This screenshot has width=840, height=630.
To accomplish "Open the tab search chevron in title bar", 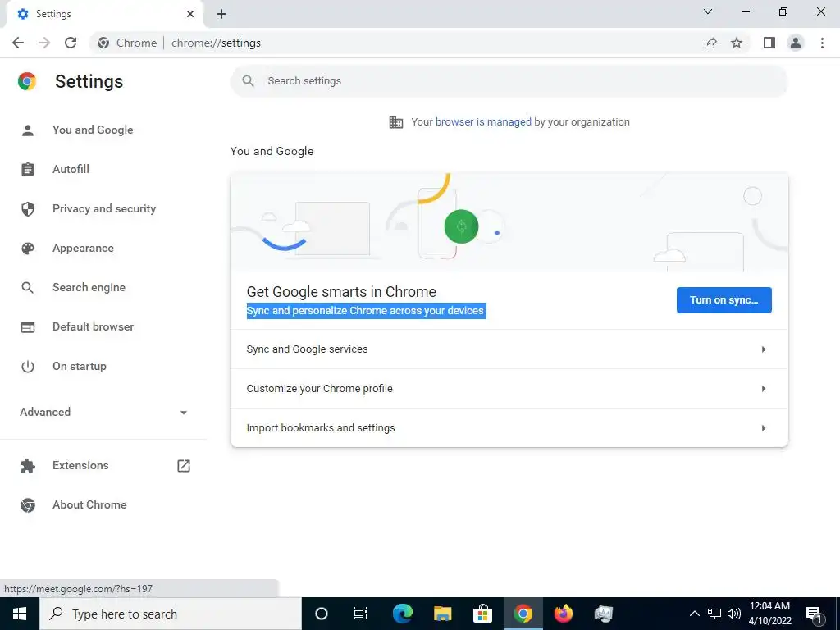I will click(708, 11).
